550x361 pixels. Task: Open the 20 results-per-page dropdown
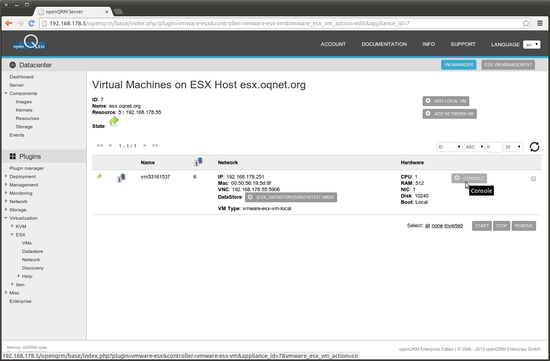click(513, 147)
